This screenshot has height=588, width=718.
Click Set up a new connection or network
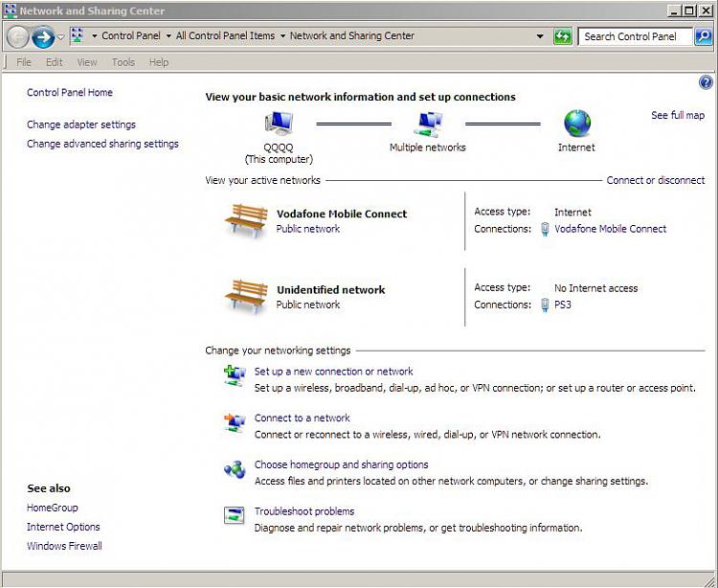click(x=333, y=372)
